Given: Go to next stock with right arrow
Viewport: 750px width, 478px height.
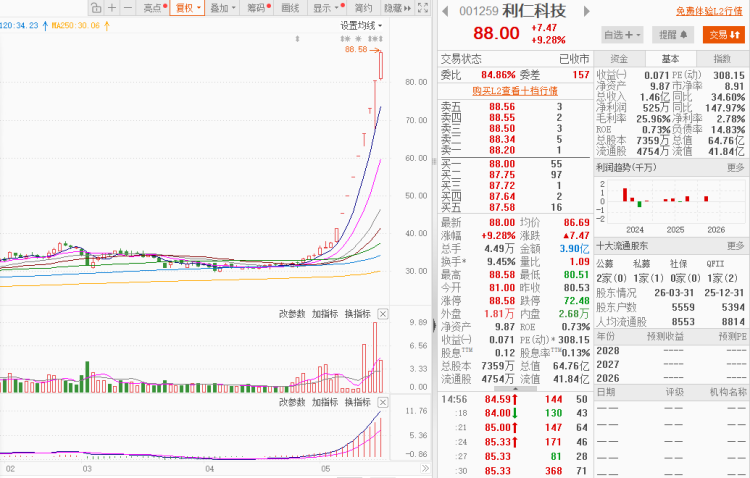Looking at the screenshot, I should tap(586, 11).
